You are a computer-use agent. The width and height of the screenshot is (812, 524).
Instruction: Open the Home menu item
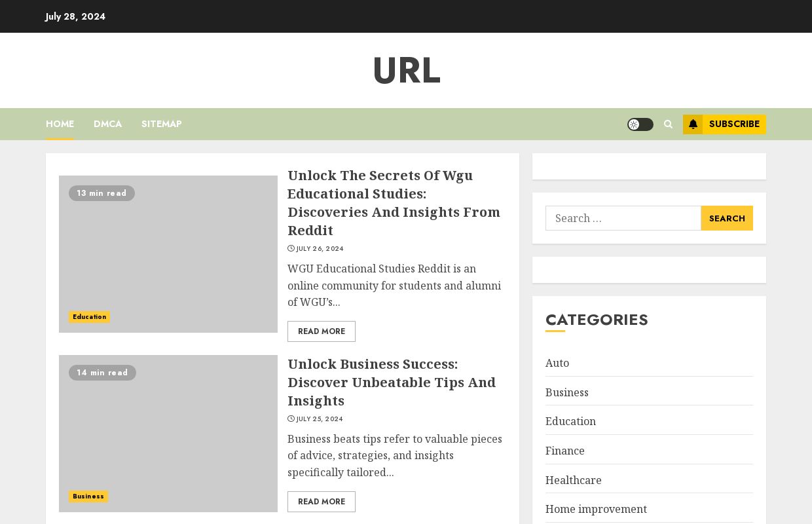60,124
